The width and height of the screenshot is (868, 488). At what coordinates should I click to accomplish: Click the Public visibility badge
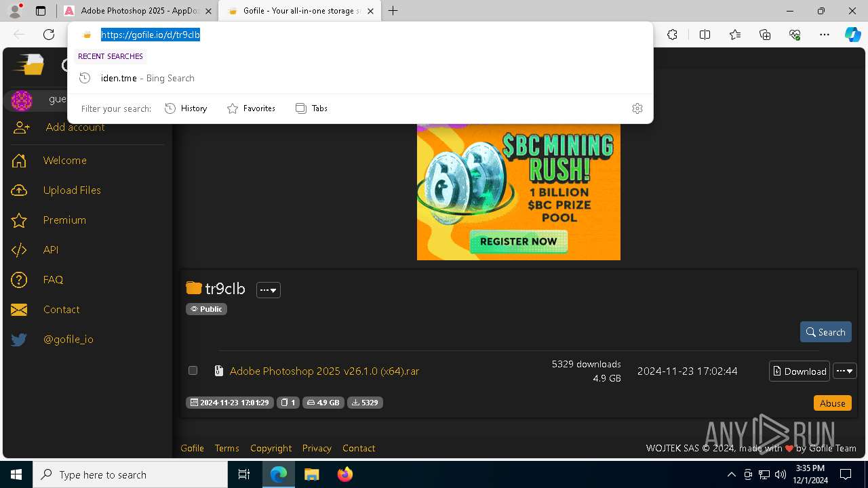click(x=206, y=309)
